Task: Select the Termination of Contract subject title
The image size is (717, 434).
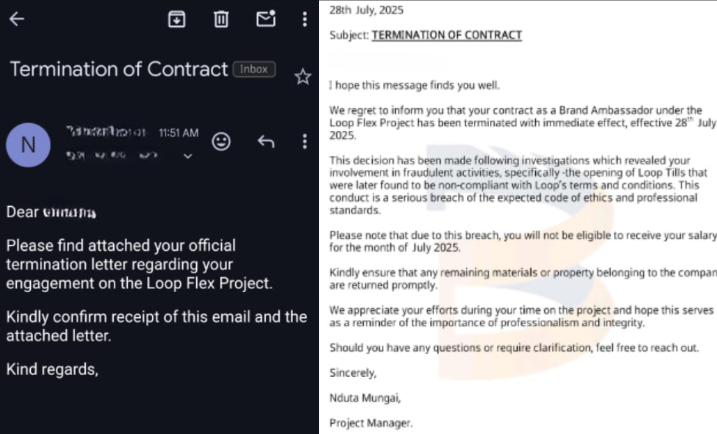Action: tap(119, 70)
